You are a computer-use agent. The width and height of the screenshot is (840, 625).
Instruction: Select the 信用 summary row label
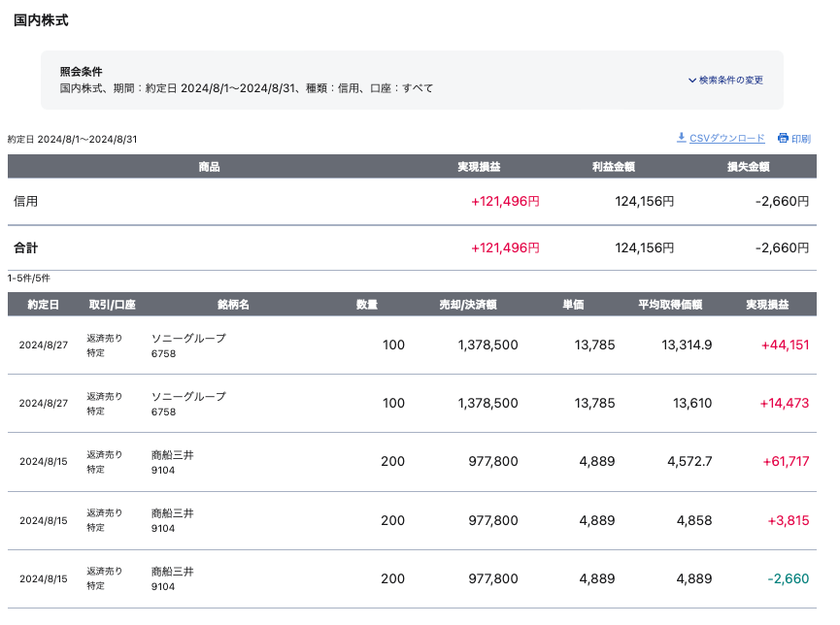(26, 202)
